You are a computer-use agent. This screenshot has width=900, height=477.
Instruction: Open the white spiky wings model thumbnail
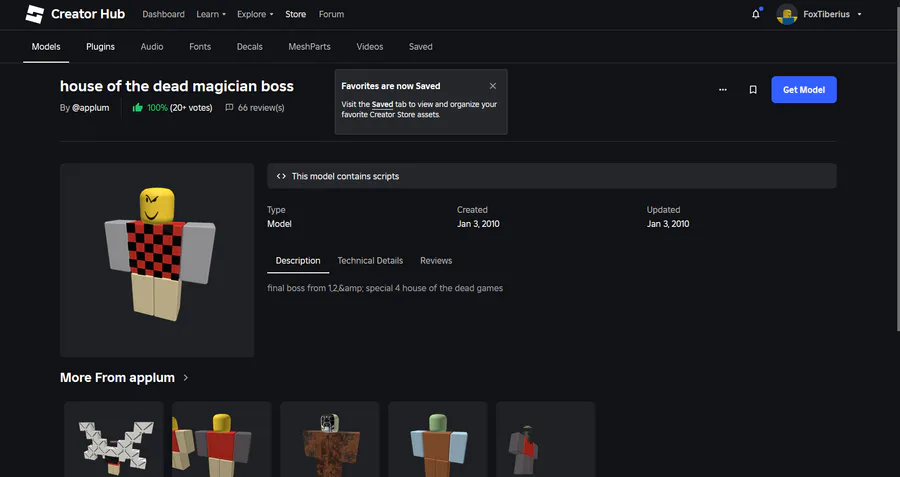114,440
